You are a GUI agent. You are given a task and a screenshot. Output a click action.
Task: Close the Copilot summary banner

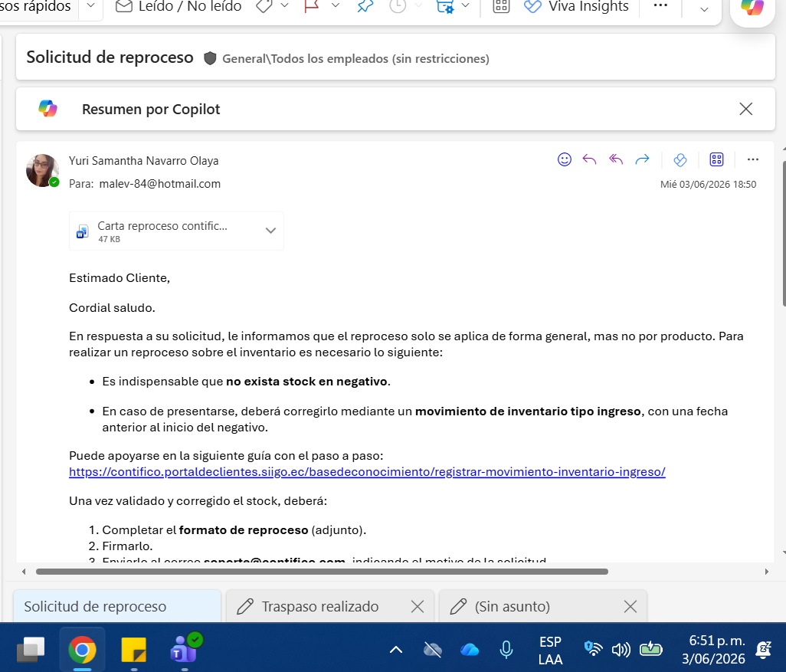point(746,109)
